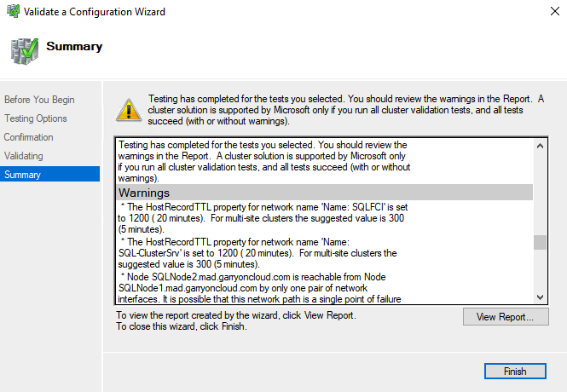Click the Validate a Configuration Wizard title text
Image resolution: width=567 pixels, height=392 pixels.
tap(95, 12)
